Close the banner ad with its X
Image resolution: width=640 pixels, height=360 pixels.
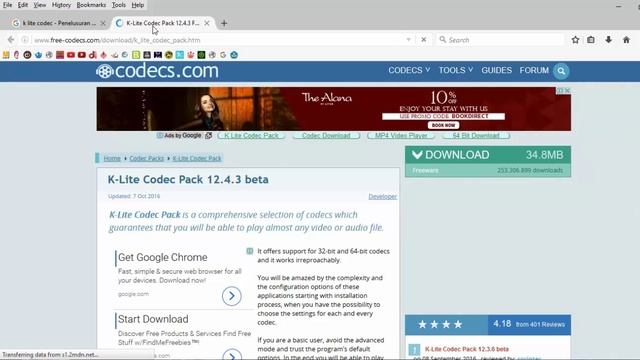click(567, 90)
